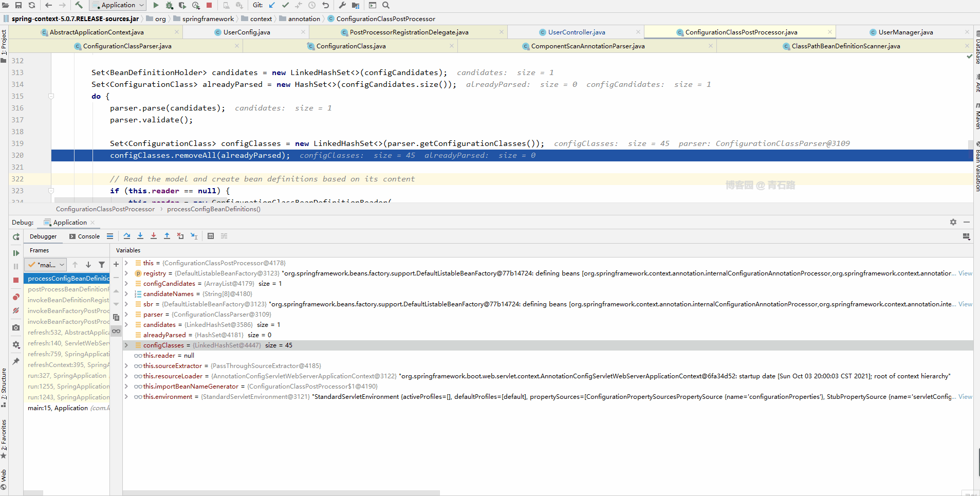Screen dimensions: 980x496
Task: Select frame main:15, Application
Action: point(68,408)
